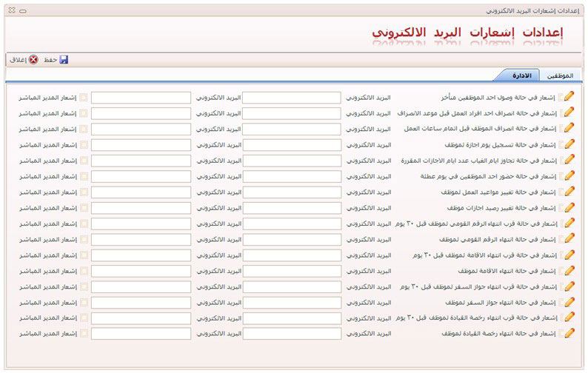Click email field nearest manager checkbox in driving license expiring row

coord(141,318)
